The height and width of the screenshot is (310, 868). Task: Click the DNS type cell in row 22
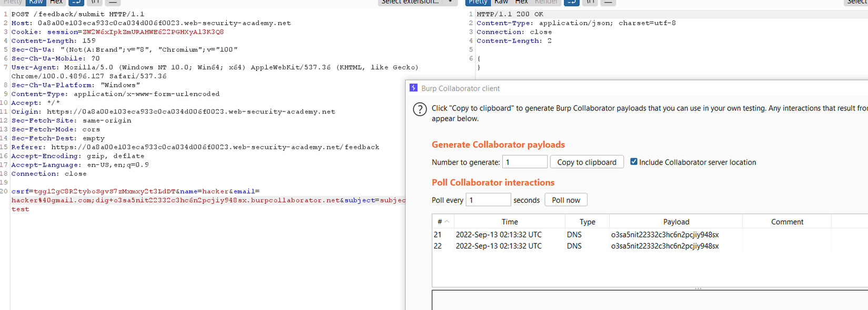(574, 246)
